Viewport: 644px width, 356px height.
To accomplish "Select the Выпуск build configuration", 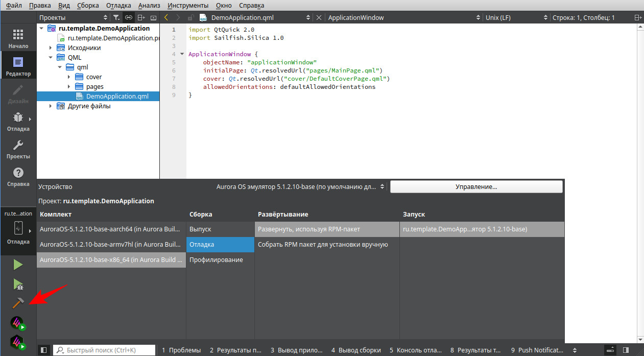I will [200, 229].
